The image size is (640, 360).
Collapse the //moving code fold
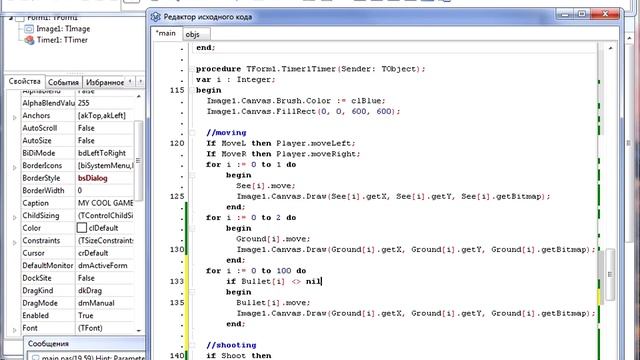[x=192, y=133]
